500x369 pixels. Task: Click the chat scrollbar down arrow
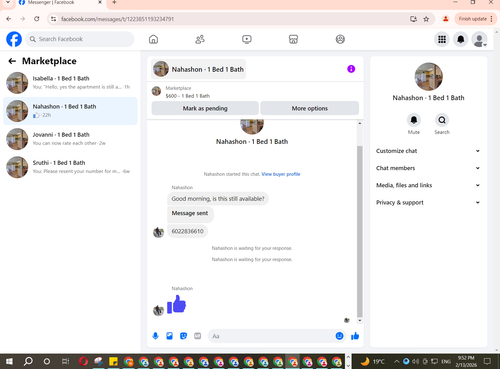pyautogui.click(x=360, y=321)
